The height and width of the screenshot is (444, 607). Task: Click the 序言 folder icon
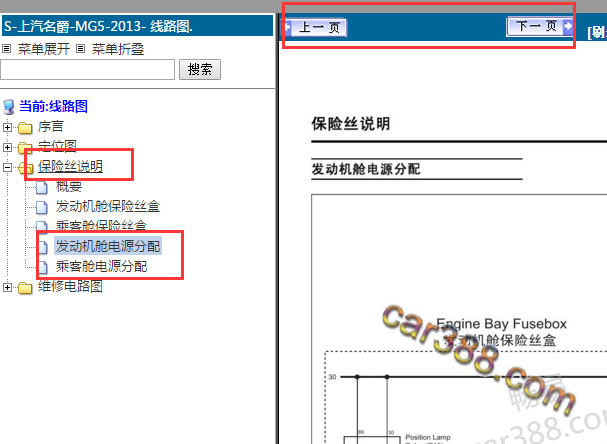[x=25, y=127]
